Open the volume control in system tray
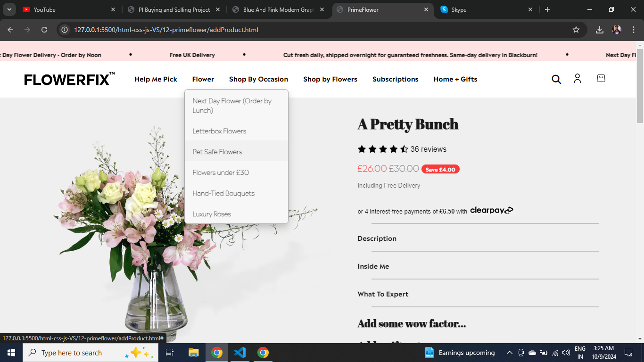644x362 pixels. [566, 353]
